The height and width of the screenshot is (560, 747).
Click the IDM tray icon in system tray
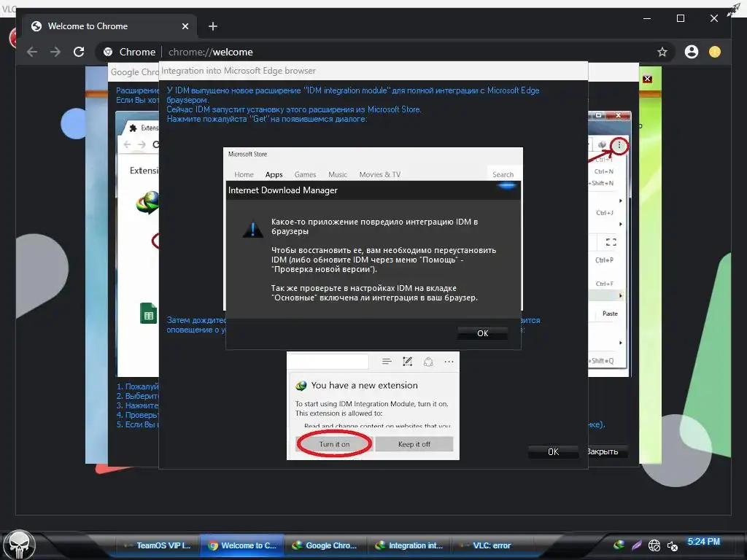point(619,545)
